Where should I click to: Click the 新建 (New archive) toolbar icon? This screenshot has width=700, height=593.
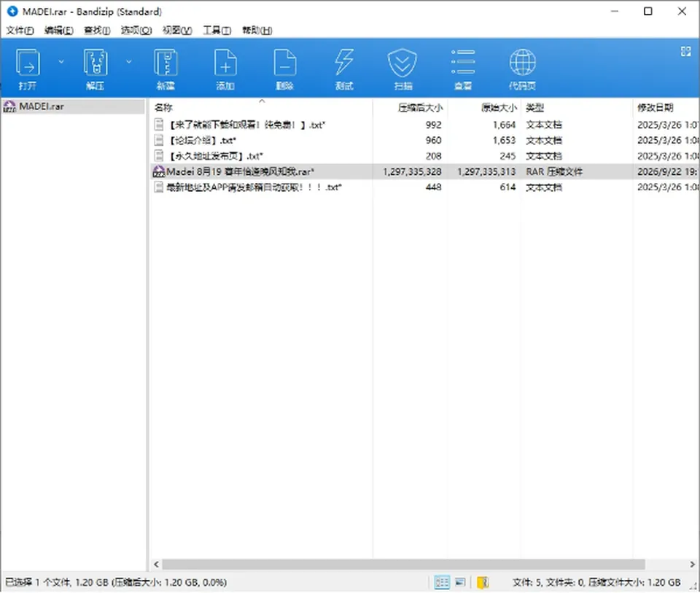(166, 63)
